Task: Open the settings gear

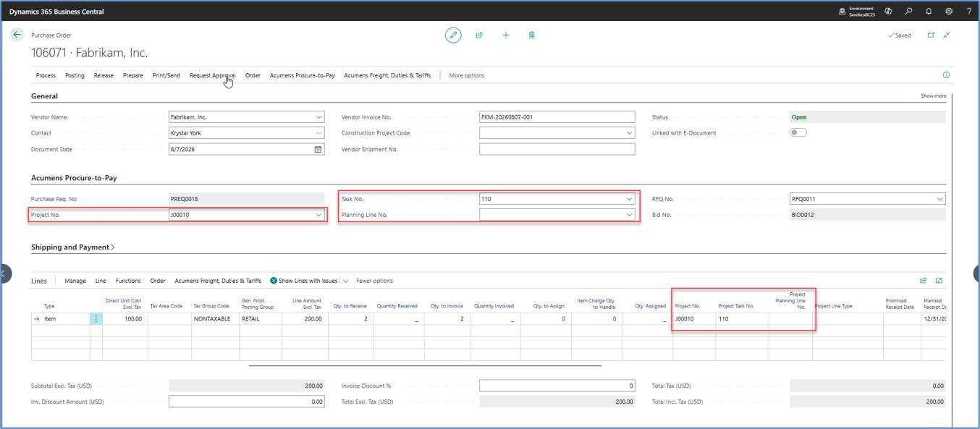Action: [x=949, y=12]
